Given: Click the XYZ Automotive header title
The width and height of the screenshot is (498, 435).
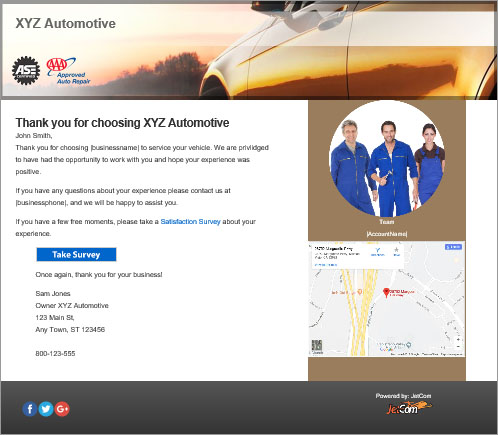Looking at the screenshot, I should (x=66, y=23).
